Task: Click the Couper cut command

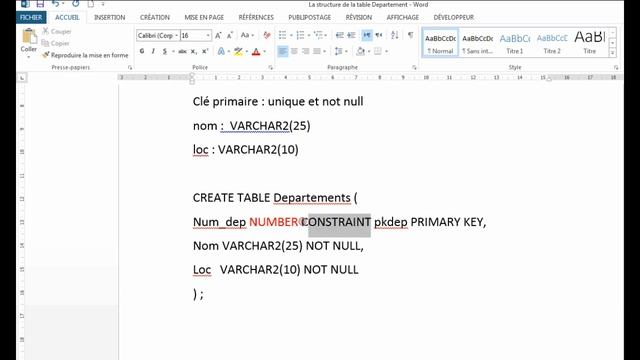Action: (x=57, y=31)
